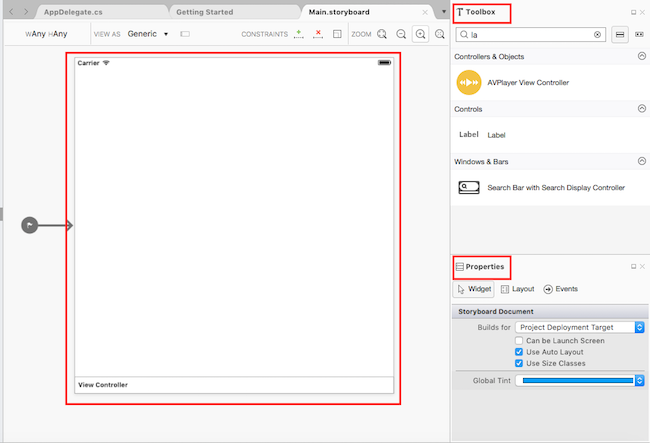Viewport: 650px width, 443px height.
Task: Open the Global Tint color picker
Action: tap(580, 380)
